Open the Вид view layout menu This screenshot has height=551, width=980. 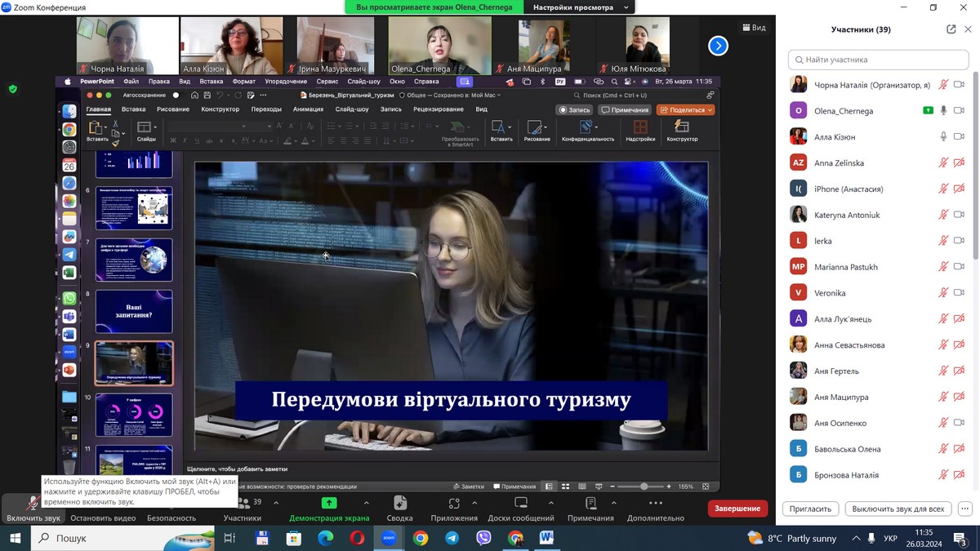pyautogui.click(x=753, y=28)
